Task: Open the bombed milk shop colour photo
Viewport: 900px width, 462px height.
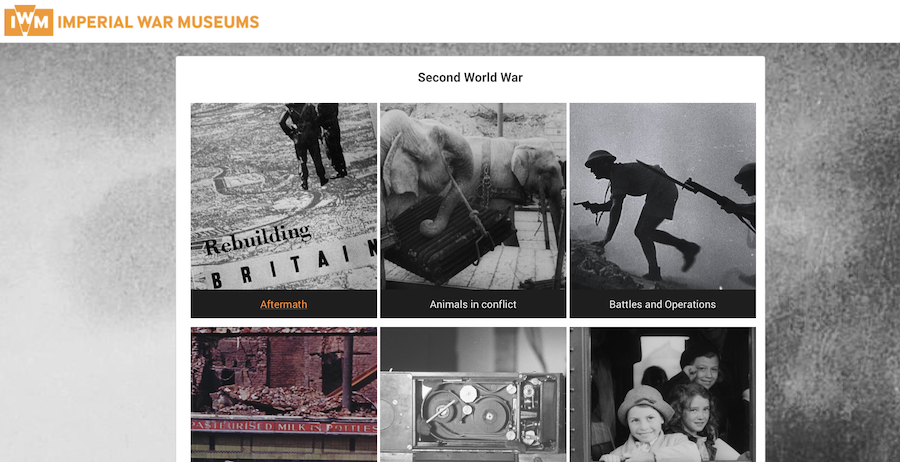Action: tap(284, 395)
